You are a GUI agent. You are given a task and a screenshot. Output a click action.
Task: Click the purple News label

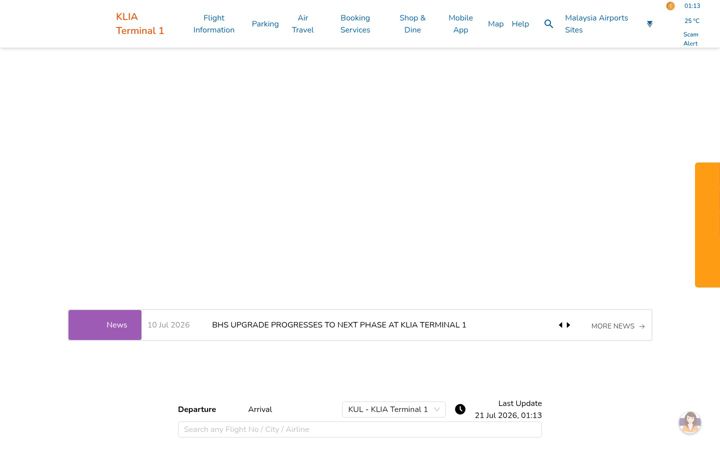tap(105, 325)
